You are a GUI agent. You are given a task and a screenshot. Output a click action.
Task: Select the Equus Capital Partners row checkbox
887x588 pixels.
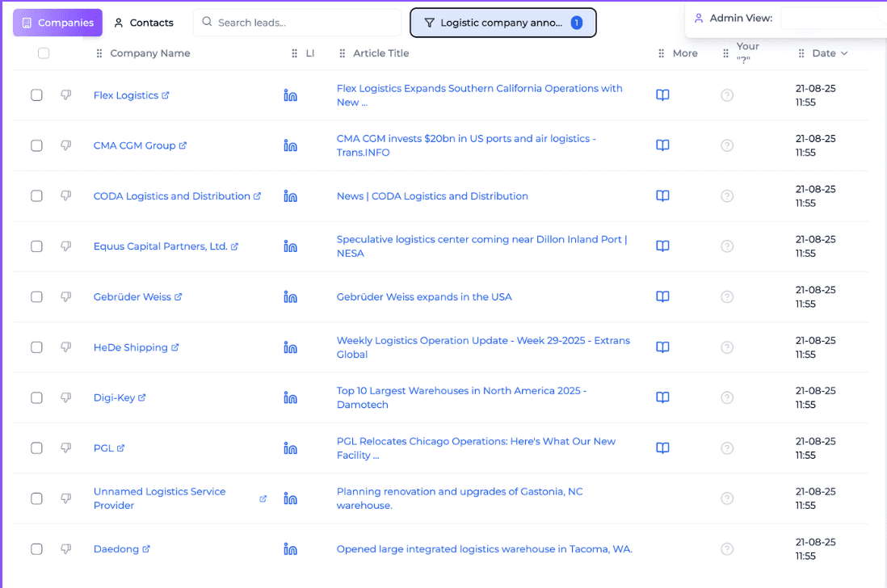click(x=37, y=246)
